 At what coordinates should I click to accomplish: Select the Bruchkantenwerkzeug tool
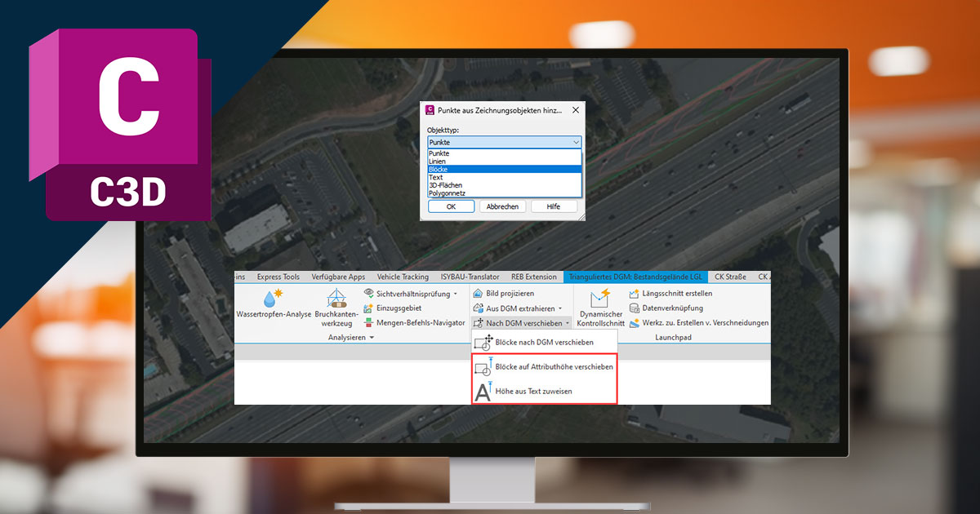[336, 299]
